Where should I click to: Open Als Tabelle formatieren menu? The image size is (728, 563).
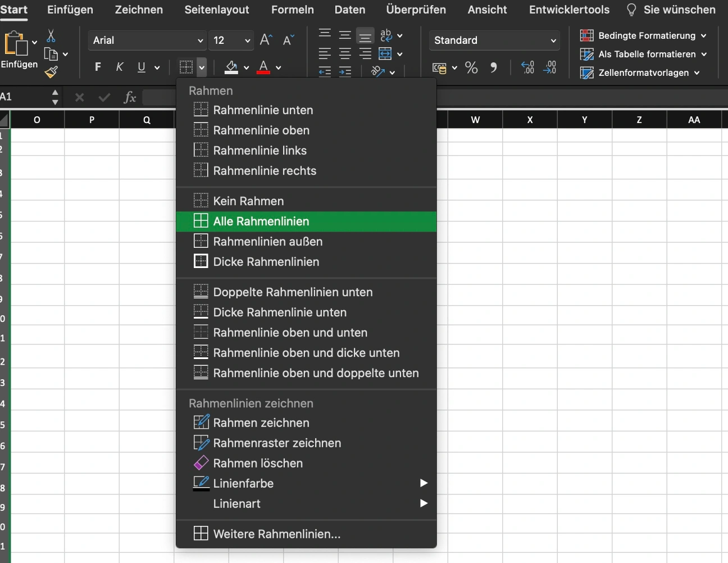643,54
